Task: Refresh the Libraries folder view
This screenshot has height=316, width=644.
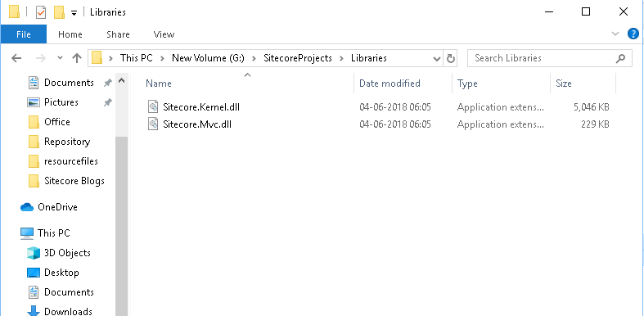Action: [451, 59]
